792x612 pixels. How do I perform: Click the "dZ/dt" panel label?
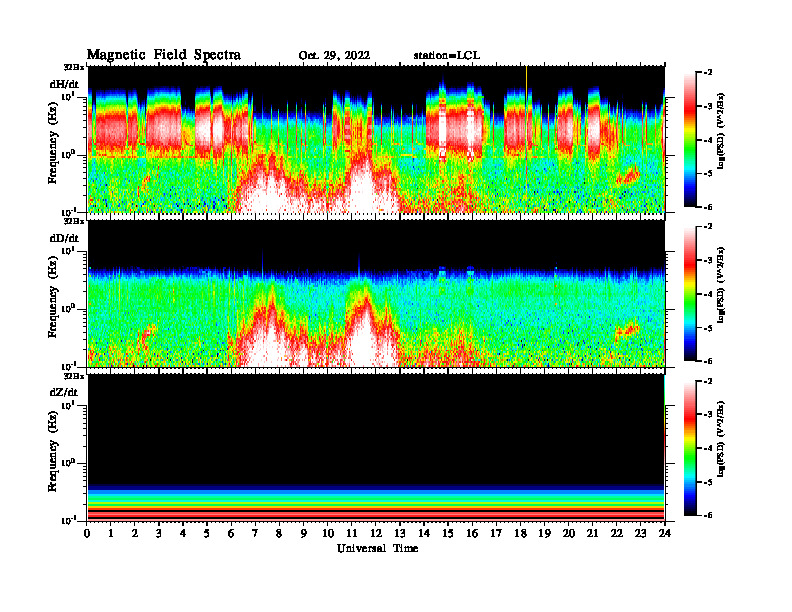(x=64, y=392)
